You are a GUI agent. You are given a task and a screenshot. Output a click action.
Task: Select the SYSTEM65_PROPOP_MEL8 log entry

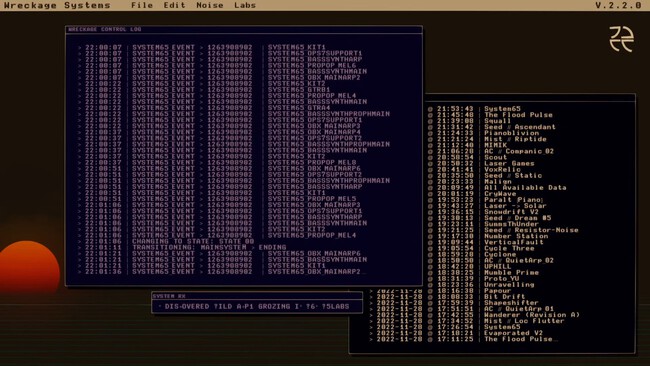click(217, 162)
